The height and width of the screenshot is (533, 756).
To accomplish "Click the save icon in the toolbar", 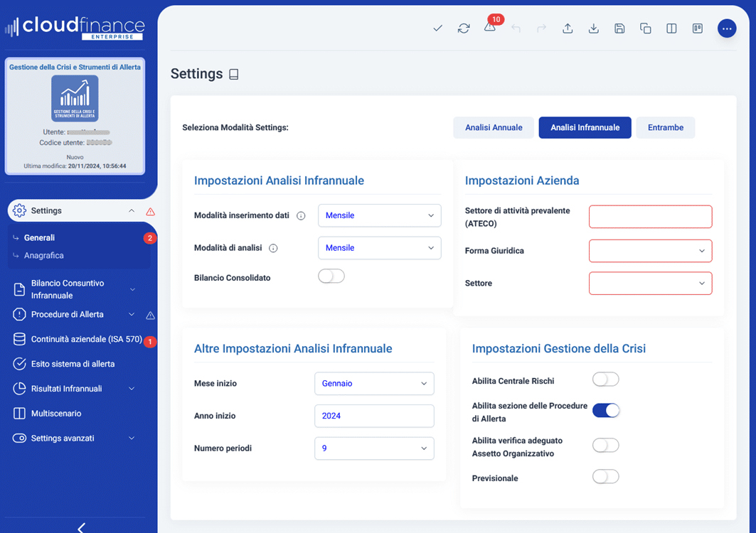I will (619, 28).
